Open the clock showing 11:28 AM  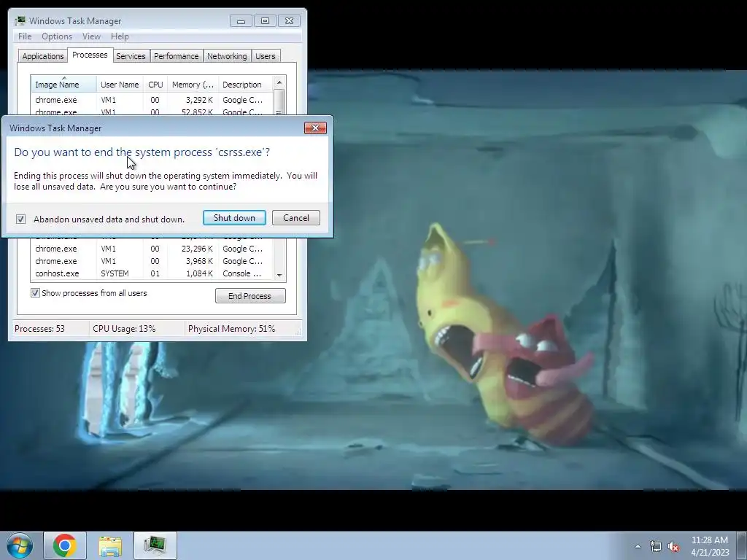pos(709,540)
